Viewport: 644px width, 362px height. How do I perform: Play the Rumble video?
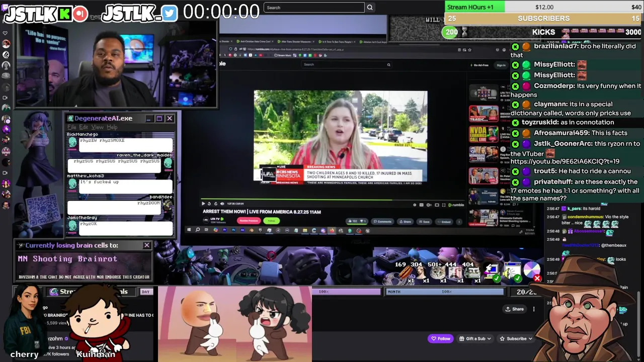[x=203, y=204]
